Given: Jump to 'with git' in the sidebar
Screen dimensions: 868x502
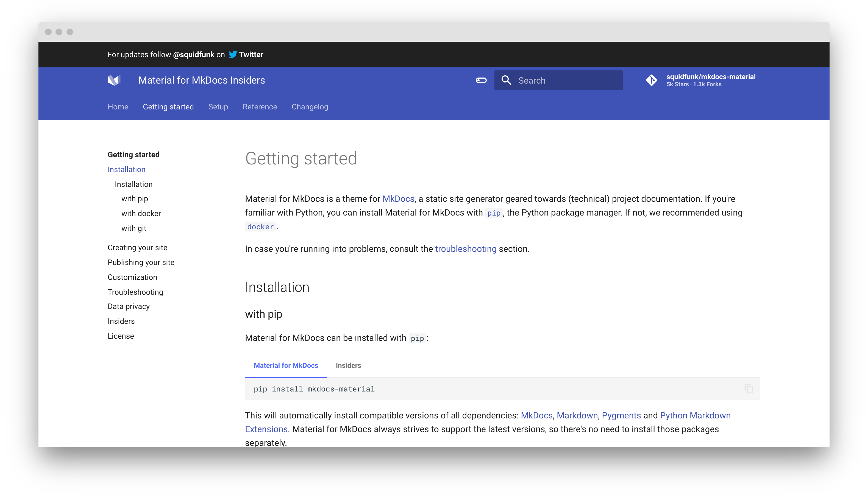Looking at the screenshot, I should (134, 228).
